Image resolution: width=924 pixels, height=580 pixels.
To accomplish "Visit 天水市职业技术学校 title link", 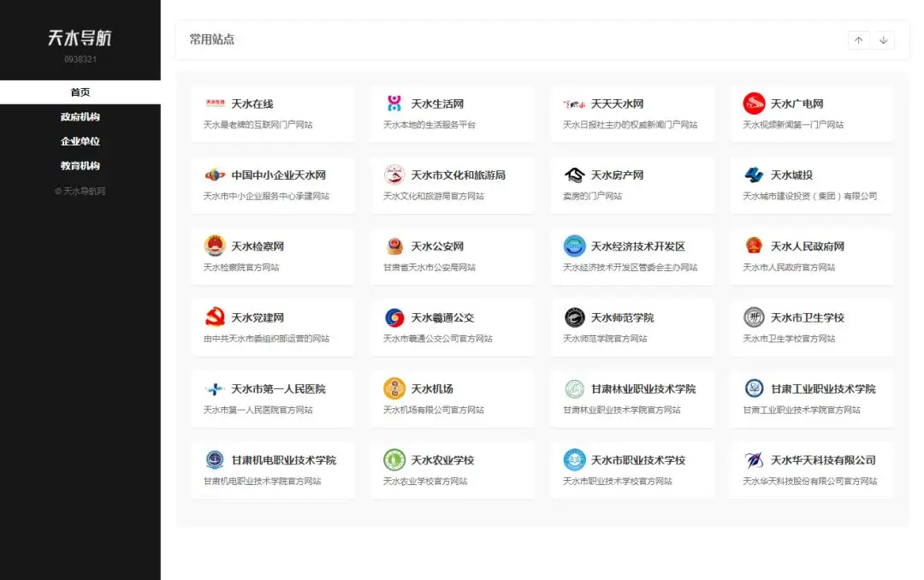I will click(637, 460).
